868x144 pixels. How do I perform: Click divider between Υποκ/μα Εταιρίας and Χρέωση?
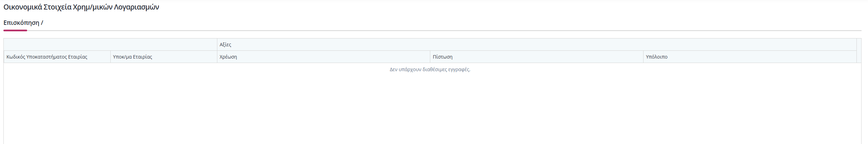point(217,57)
